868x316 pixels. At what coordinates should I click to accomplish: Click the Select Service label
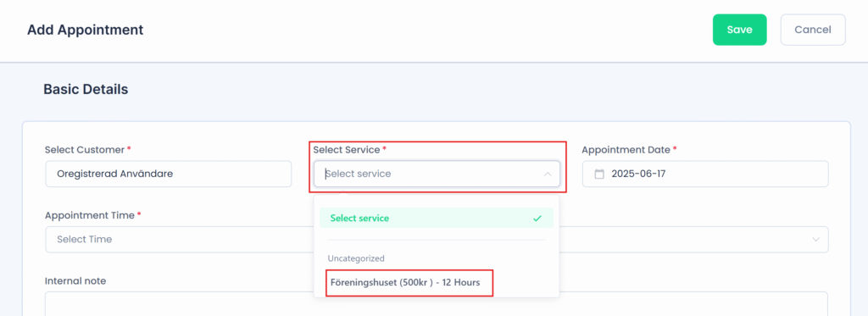(347, 149)
